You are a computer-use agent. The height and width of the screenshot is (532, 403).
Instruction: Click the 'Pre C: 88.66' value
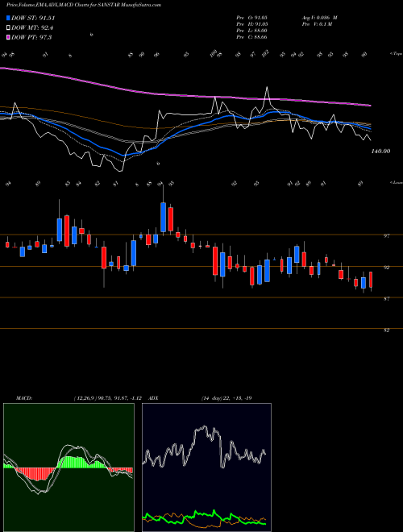251,37
